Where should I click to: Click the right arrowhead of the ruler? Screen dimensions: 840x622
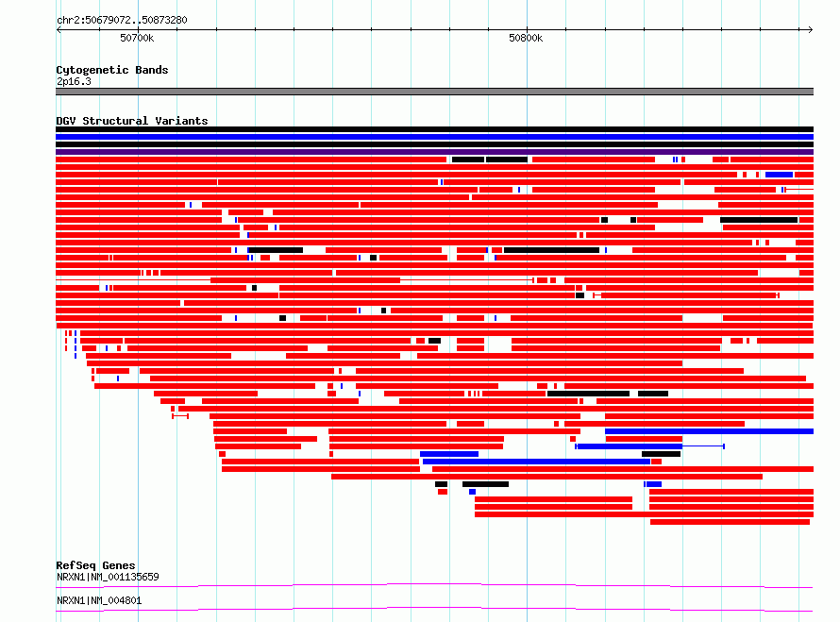(810, 29)
